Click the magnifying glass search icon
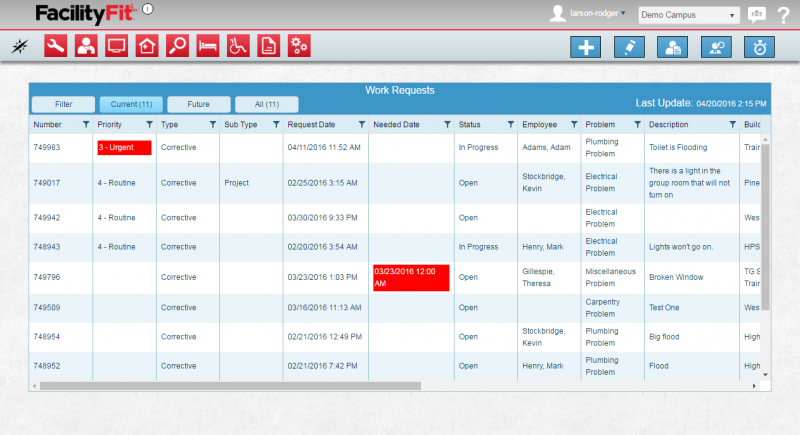Screen dimensions: 800x435 [x=178, y=46]
